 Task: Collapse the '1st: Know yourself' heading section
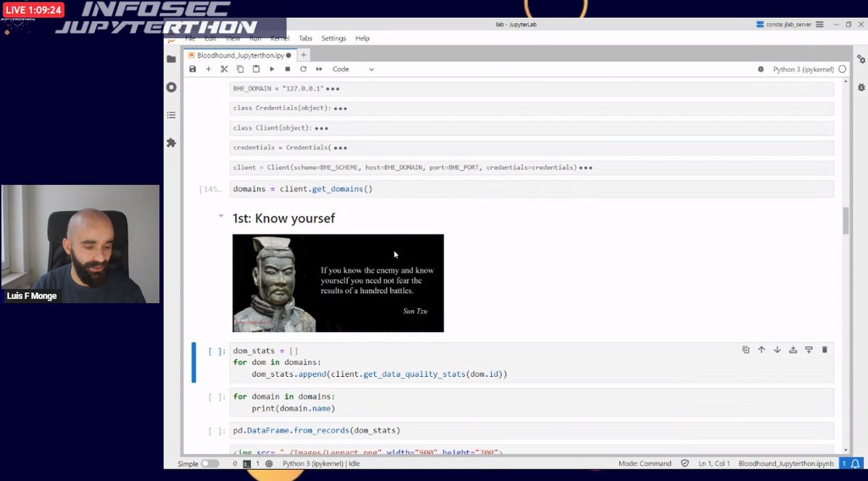coord(221,216)
